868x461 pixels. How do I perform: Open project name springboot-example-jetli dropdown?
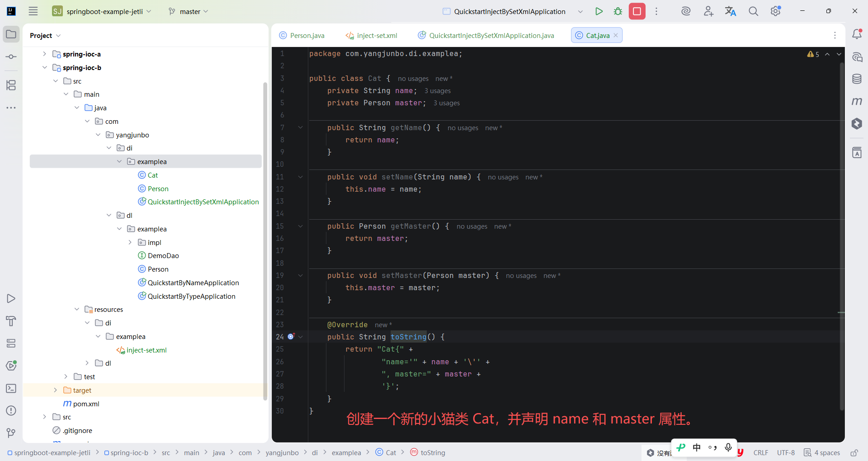[x=102, y=11]
